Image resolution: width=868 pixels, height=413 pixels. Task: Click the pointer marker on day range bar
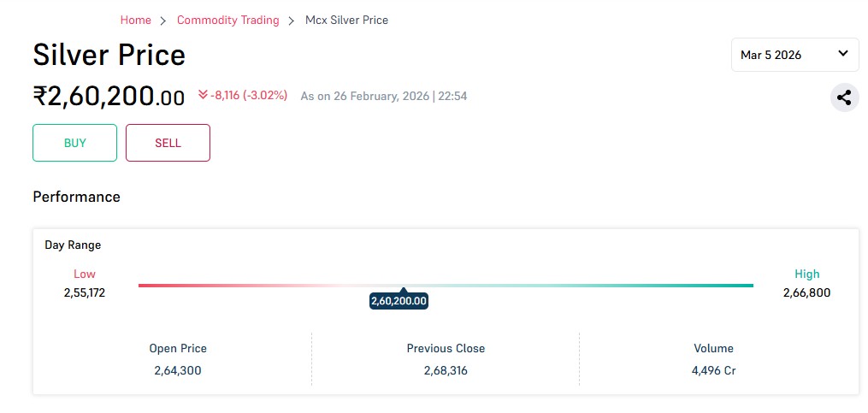pos(402,291)
